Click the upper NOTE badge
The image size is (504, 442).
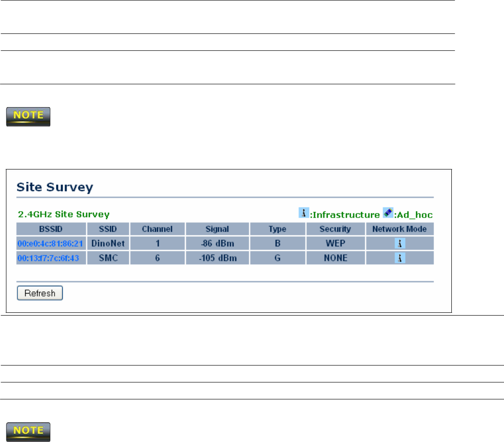[x=28, y=117]
